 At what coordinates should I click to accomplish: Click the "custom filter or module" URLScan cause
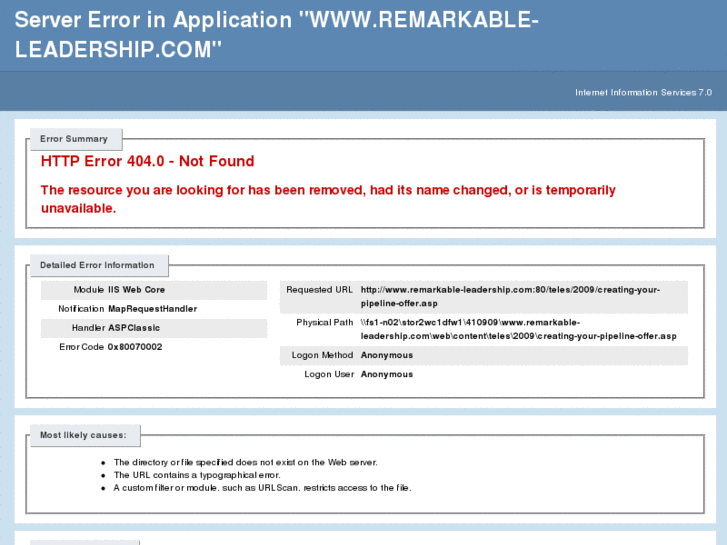[x=262, y=488]
